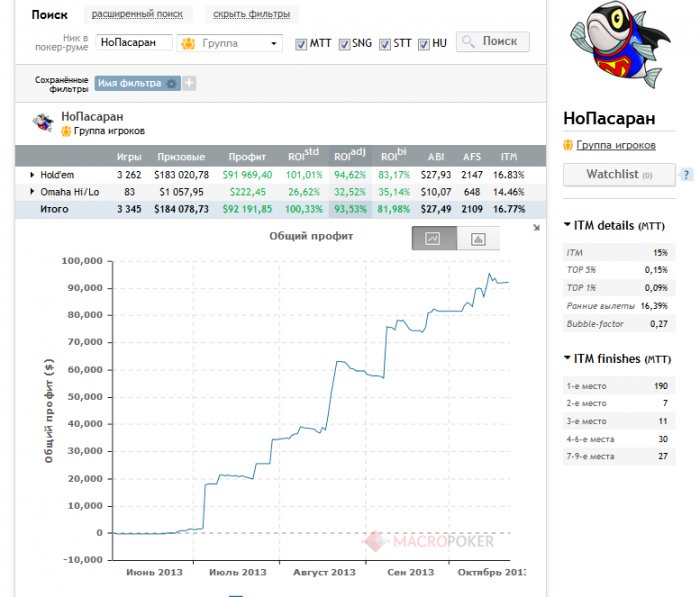Sort by Призовые column header
The image size is (700, 597).
pos(181,157)
